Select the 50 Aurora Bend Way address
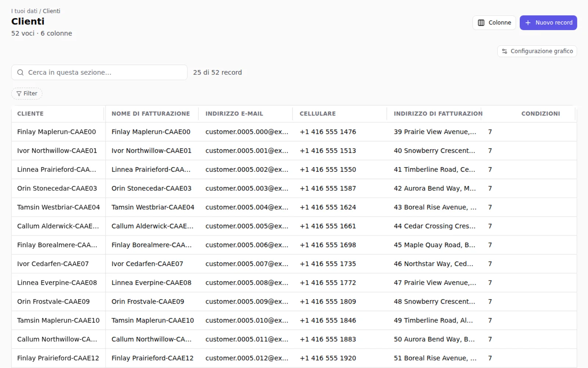The height and width of the screenshot is (368, 588). [x=434, y=339]
